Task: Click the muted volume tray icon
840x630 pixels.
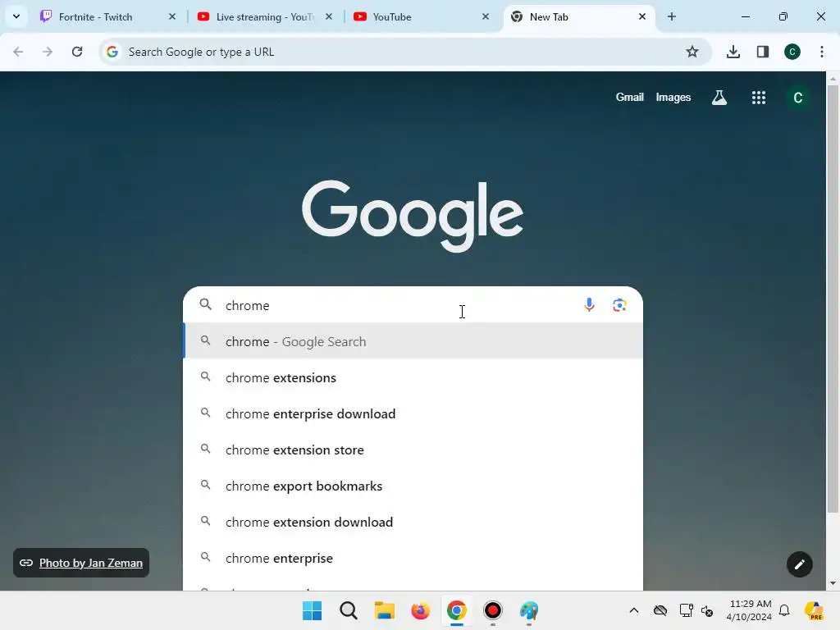Action: pos(707,610)
